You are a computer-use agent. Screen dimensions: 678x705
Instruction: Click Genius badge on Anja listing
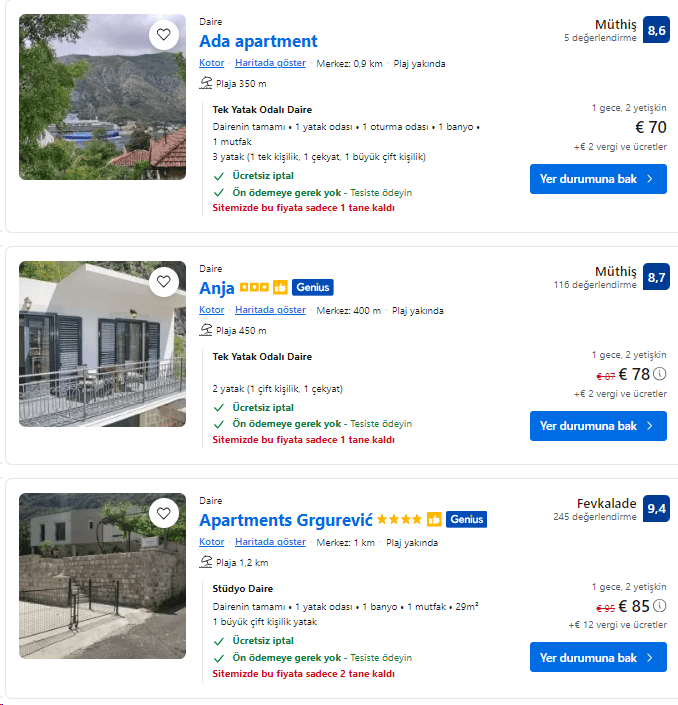click(x=312, y=287)
